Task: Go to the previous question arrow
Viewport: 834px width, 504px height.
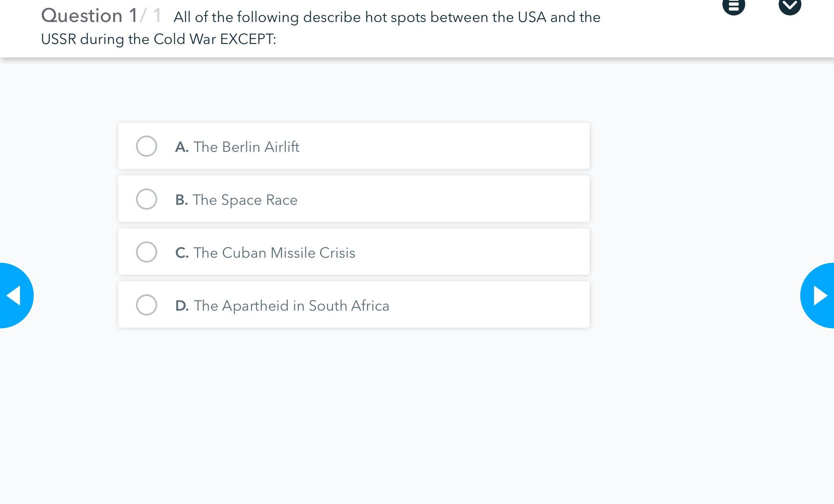Action: [15, 295]
